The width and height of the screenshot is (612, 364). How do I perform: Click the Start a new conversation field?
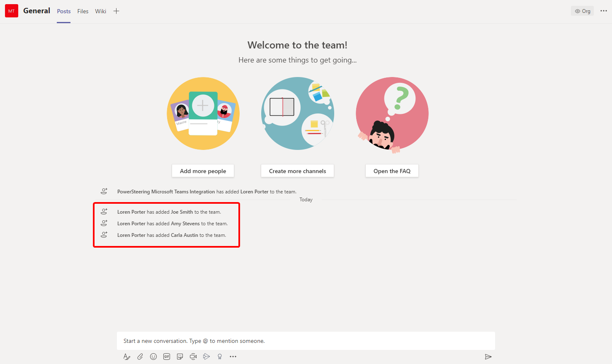(306, 341)
